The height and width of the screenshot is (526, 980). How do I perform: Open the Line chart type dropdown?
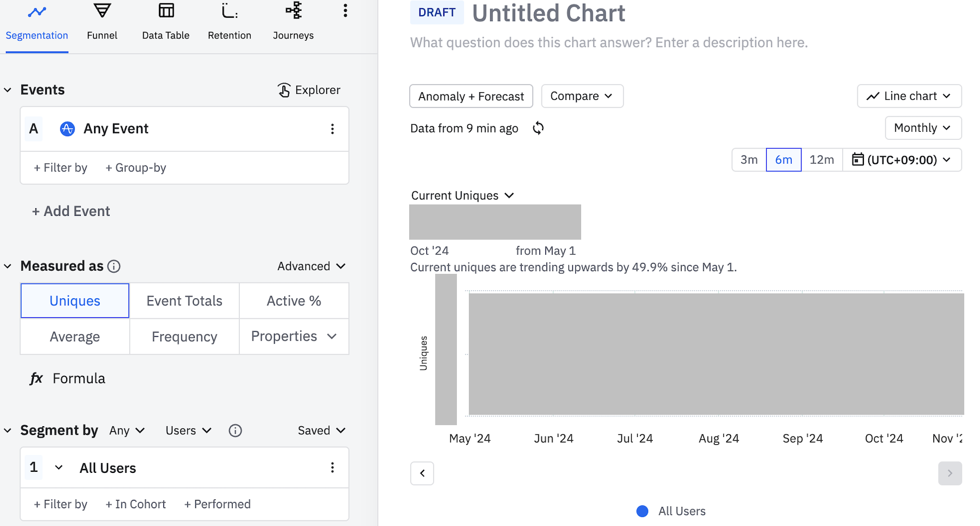coord(909,96)
